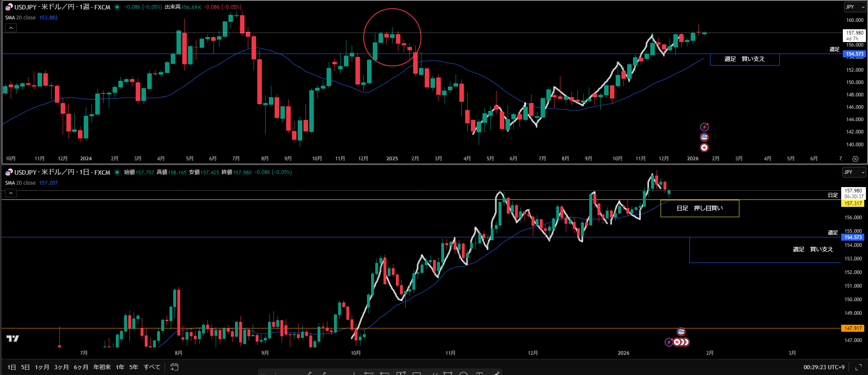Click the SMA 20 close indicator label on daily chart
Viewport: 868px width, 375px height.
tap(21, 183)
